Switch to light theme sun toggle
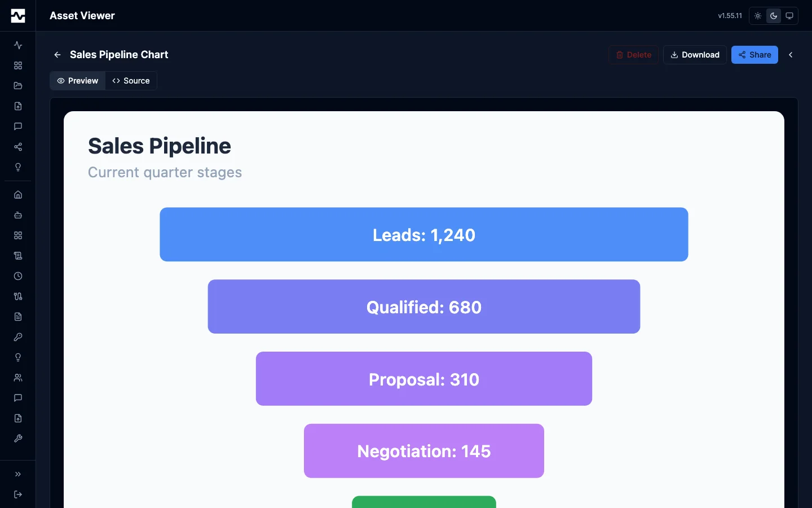The width and height of the screenshot is (812, 508). (758, 16)
